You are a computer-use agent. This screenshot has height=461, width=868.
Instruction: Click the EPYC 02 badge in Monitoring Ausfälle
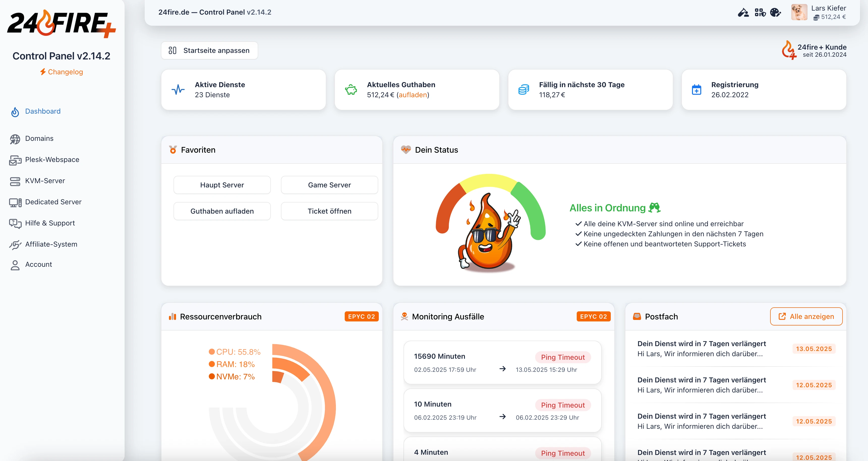pyautogui.click(x=593, y=317)
